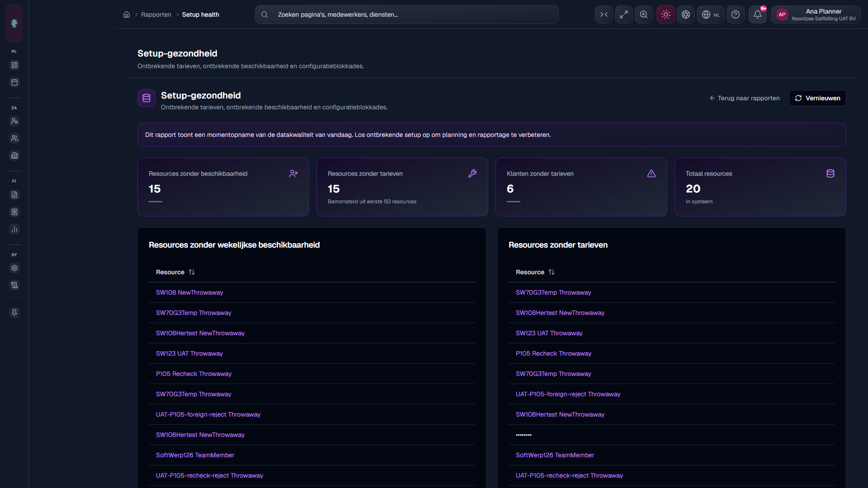This screenshot has width=868, height=488.
Task: Click 'Resources zonder wekelijkse beschikbaarheid' heading
Action: [x=234, y=245]
